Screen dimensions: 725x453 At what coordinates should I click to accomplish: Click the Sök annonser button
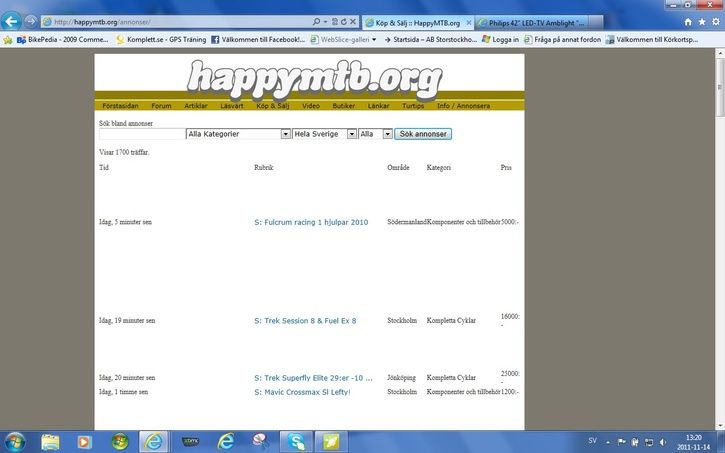423,134
